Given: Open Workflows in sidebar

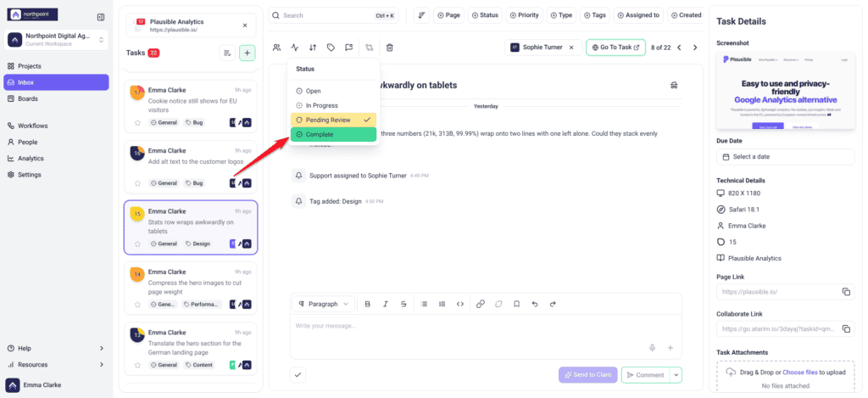Looking at the screenshot, I should [56, 126].
